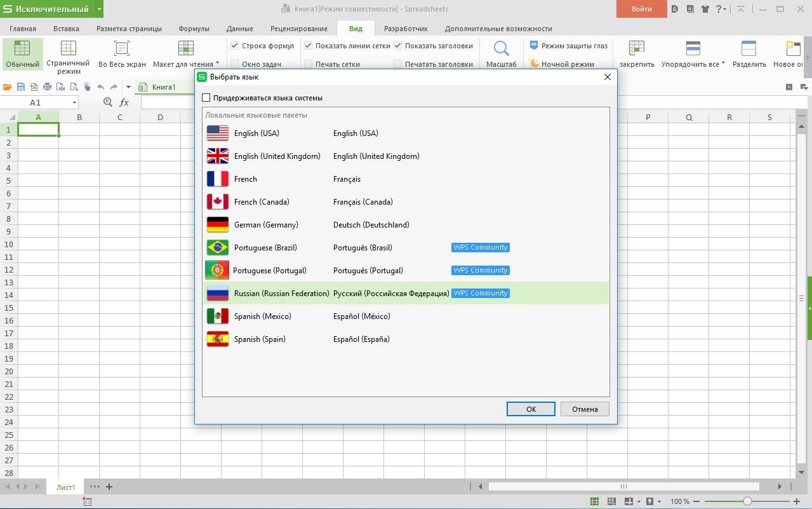Select page break view icon in status bar
Image resolution: width=812 pixels, height=509 pixels.
(611, 501)
